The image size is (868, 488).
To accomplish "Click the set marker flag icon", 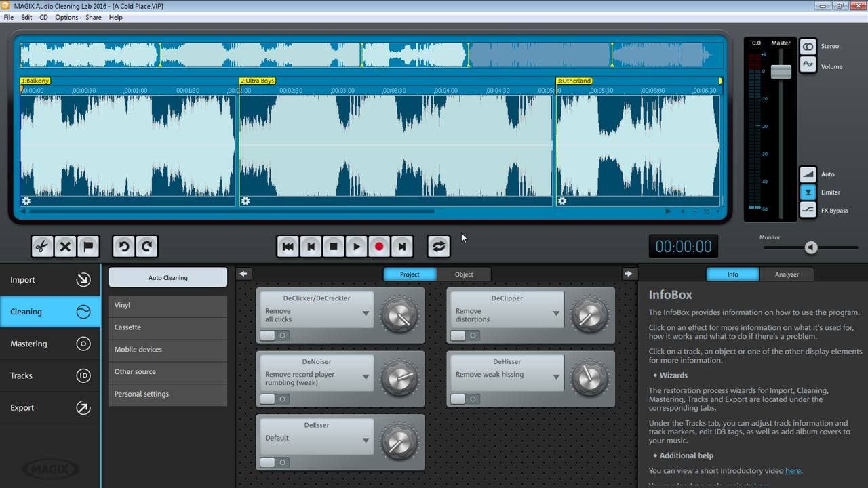I will [88, 247].
